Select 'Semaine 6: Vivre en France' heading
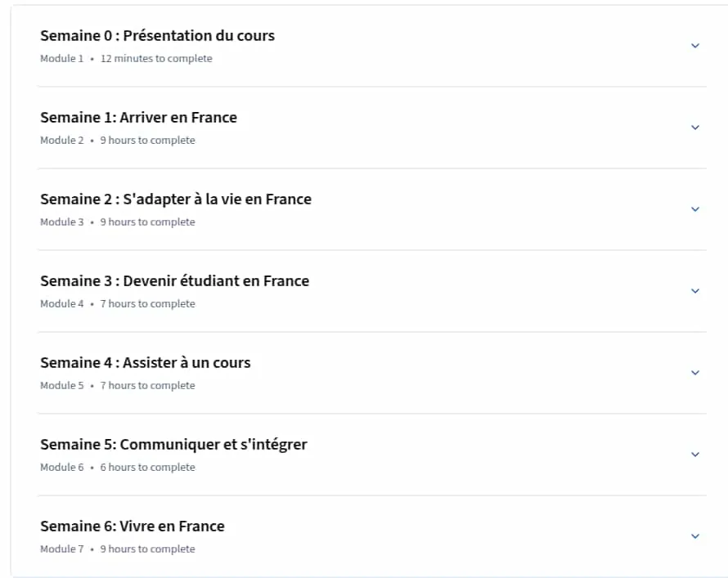This screenshot has width=728, height=578. [133, 526]
